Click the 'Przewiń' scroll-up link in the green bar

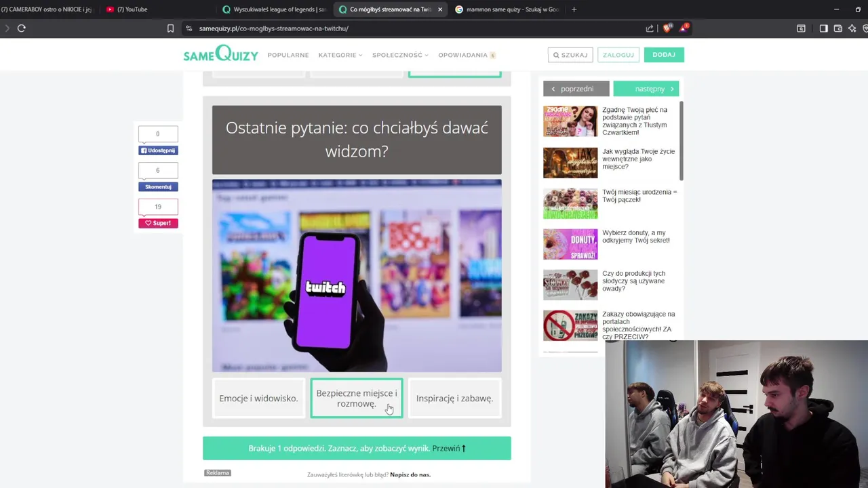click(x=449, y=449)
